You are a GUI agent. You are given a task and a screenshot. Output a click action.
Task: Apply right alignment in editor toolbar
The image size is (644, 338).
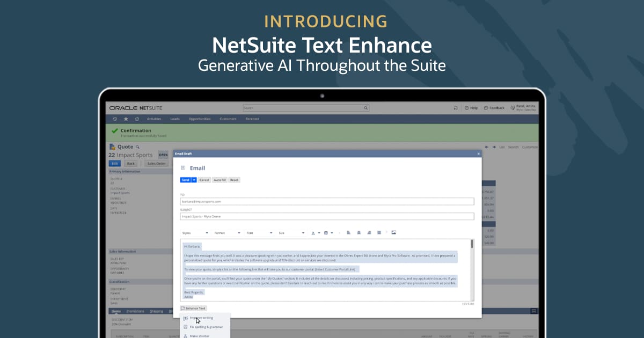pos(369,233)
